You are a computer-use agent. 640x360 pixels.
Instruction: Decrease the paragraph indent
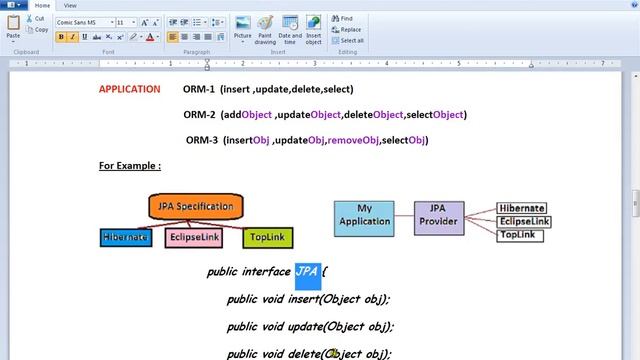tap(173, 22)
